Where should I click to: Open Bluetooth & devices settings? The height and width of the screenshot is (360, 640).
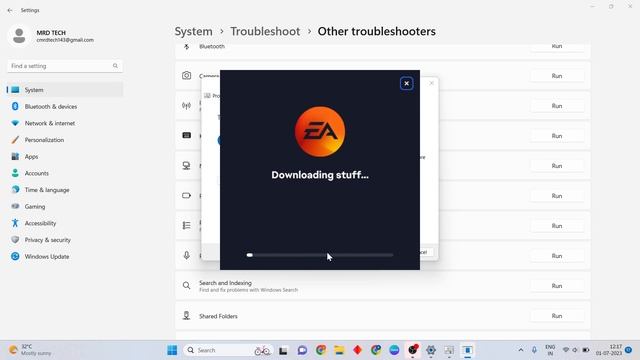pyautogui.click(x=64, y=107)
